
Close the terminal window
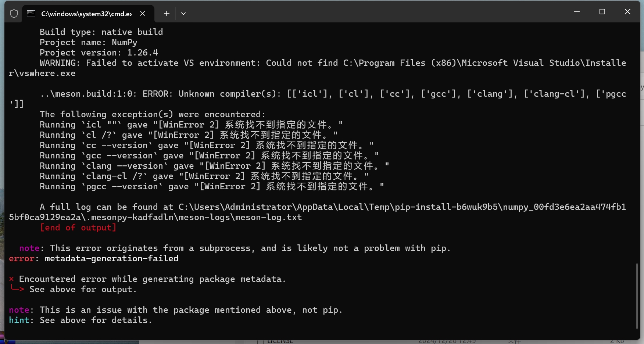[x=627, y=12]
